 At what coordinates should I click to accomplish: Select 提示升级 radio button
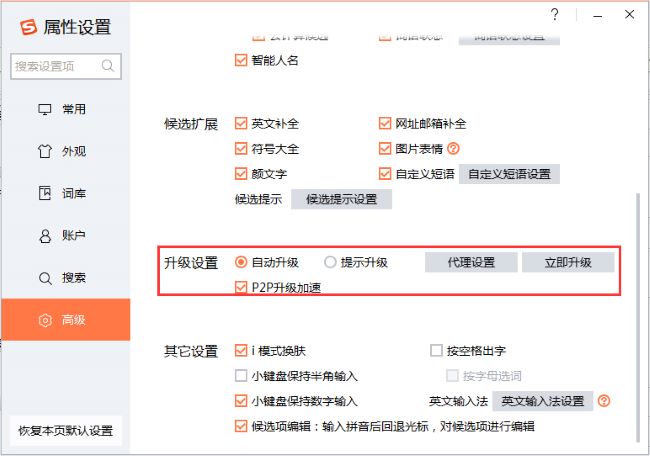point(330,262)
